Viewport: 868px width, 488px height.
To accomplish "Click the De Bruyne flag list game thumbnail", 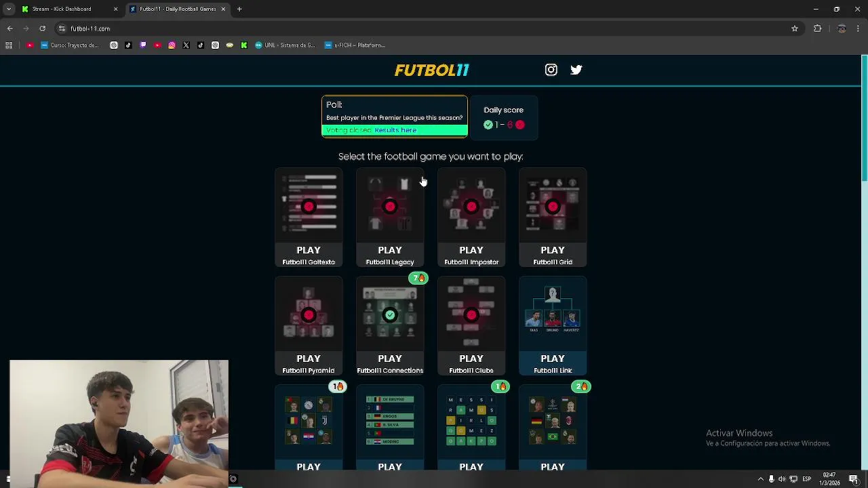I will [390, 421].
